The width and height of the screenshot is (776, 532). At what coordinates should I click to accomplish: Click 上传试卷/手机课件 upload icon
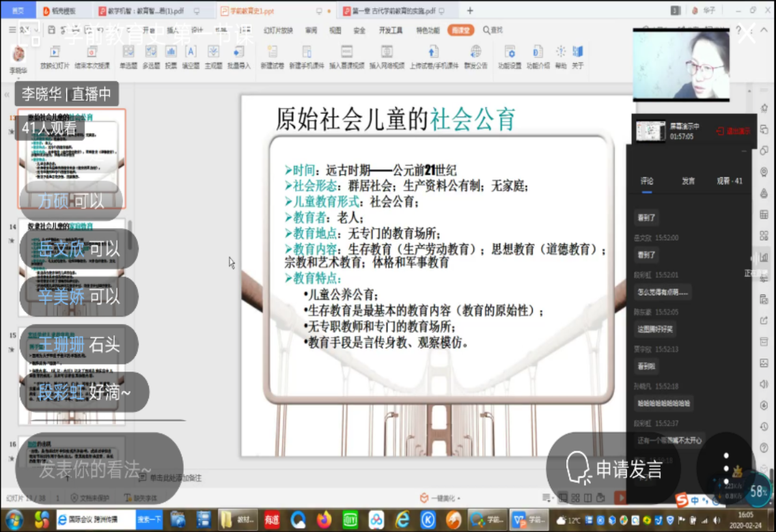[x=434, y=53]
